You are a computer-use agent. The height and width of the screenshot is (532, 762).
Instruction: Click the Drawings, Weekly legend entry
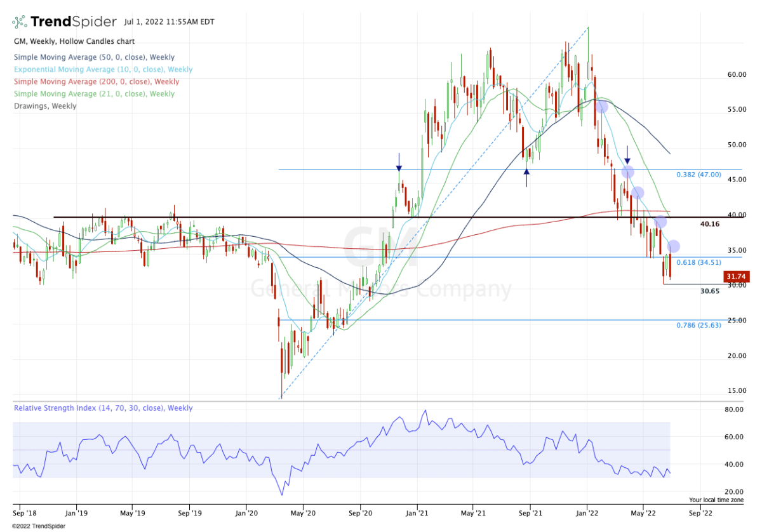[x=45, y=106]
